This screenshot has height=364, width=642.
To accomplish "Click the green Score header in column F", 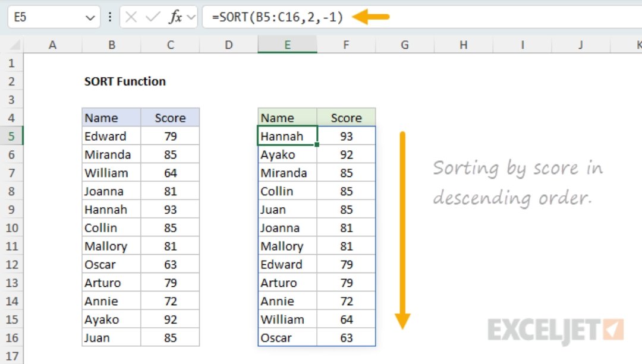I will [346, 118].
